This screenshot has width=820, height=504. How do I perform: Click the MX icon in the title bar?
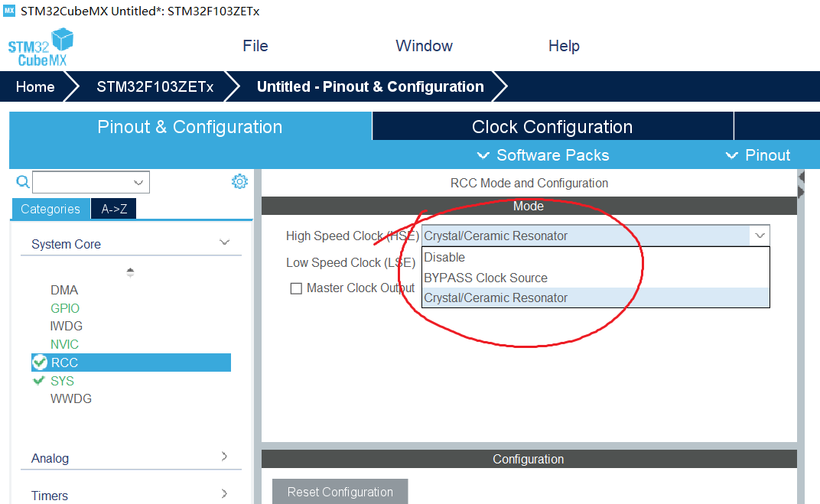point(10,11)
